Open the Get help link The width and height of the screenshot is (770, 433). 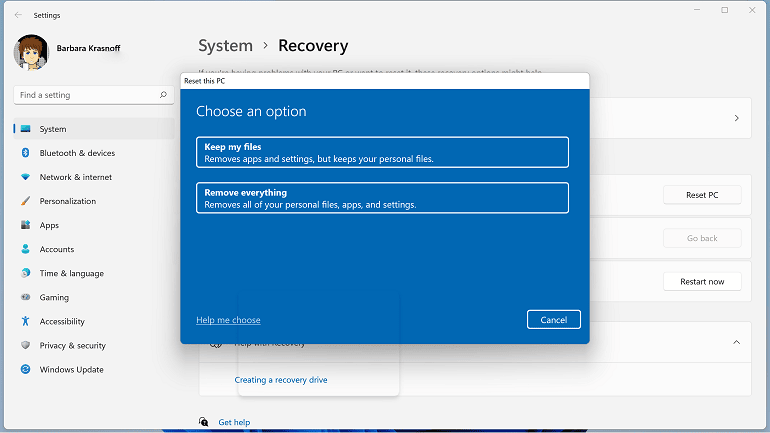point(234,422)
